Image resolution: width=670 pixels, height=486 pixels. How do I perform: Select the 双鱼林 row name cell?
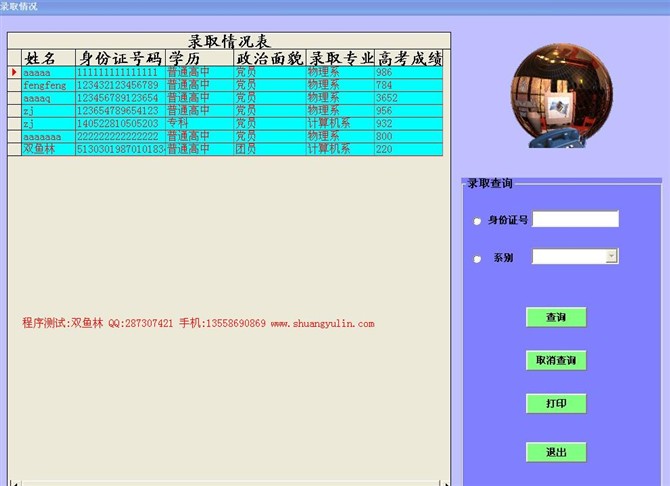pos(47,148)
